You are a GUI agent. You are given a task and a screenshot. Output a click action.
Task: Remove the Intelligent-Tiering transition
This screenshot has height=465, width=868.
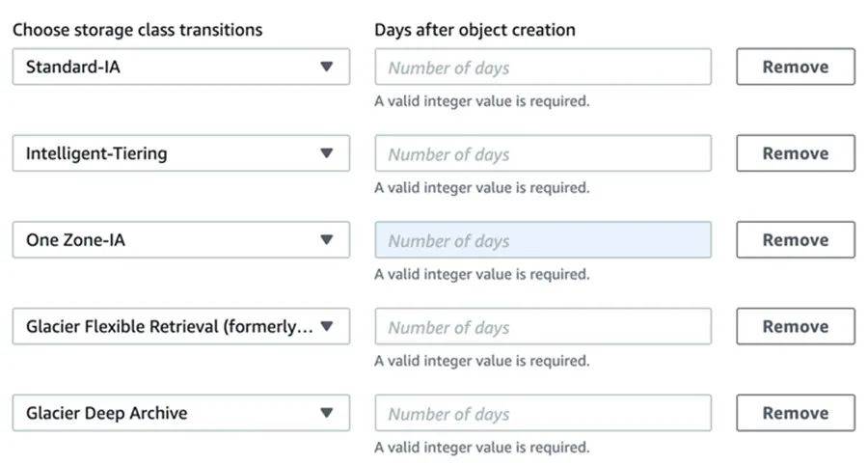(x=796, y=152)
